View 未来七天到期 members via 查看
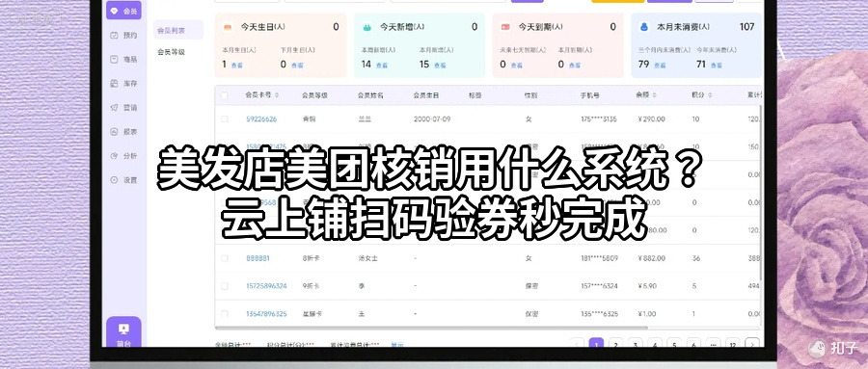Screen dimensions: 868x369 pos(516,66)
